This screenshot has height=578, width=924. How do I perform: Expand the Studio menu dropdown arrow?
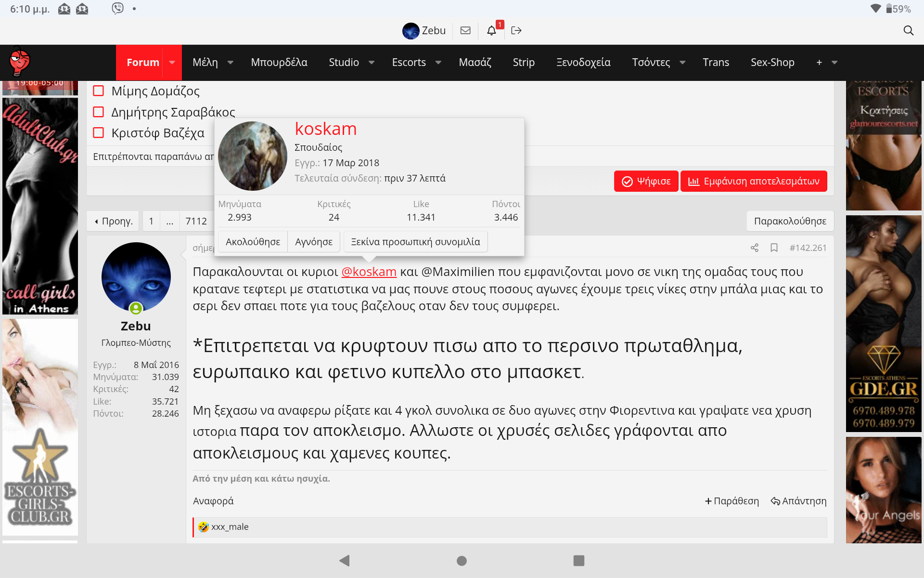point(372,63)
